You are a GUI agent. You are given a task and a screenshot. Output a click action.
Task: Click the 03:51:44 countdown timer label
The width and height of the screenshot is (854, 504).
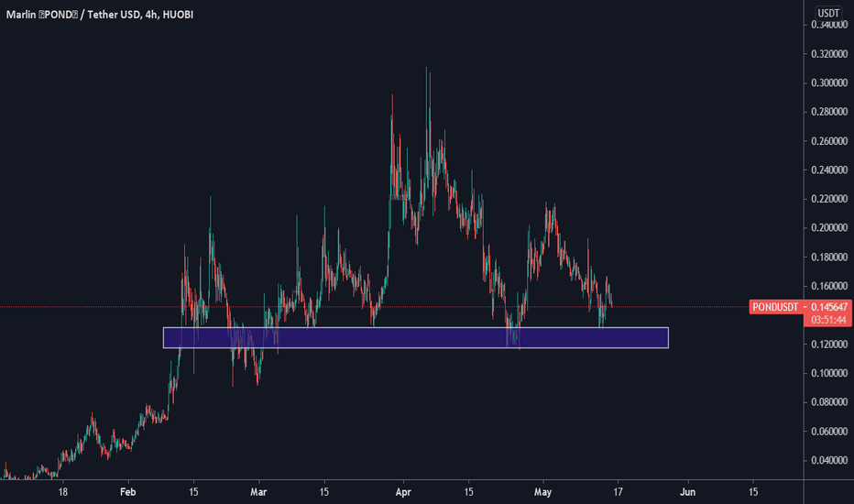[827, 320]
